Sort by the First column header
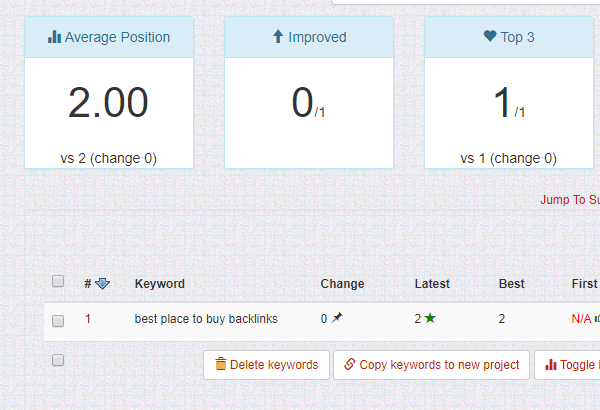 point(584,284)
